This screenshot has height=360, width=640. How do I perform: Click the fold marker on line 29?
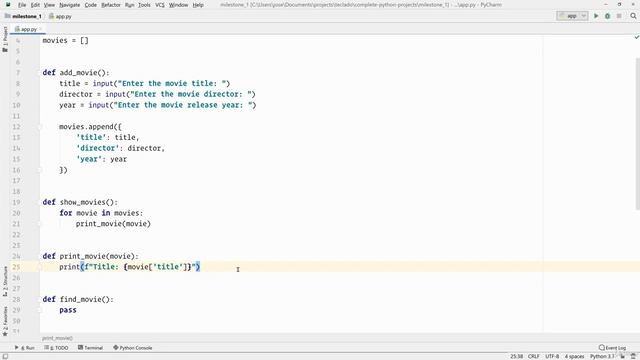pos(40,310)
